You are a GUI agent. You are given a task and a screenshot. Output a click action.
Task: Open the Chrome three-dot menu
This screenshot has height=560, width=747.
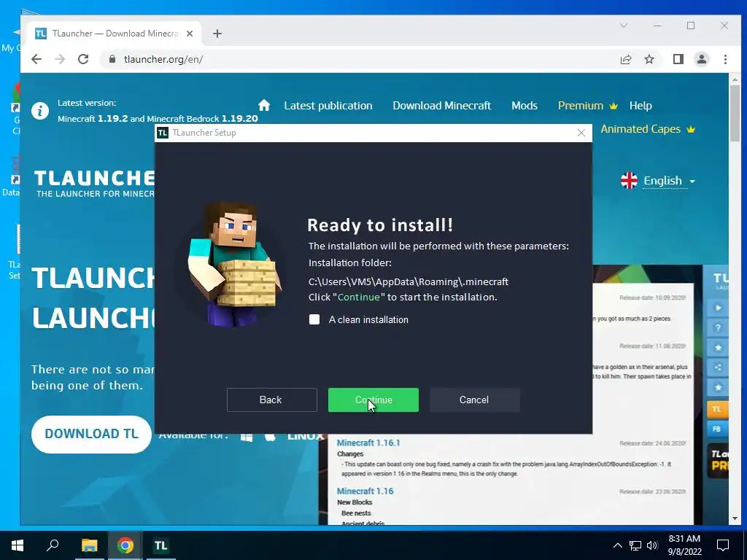click(x=725, y=59)
